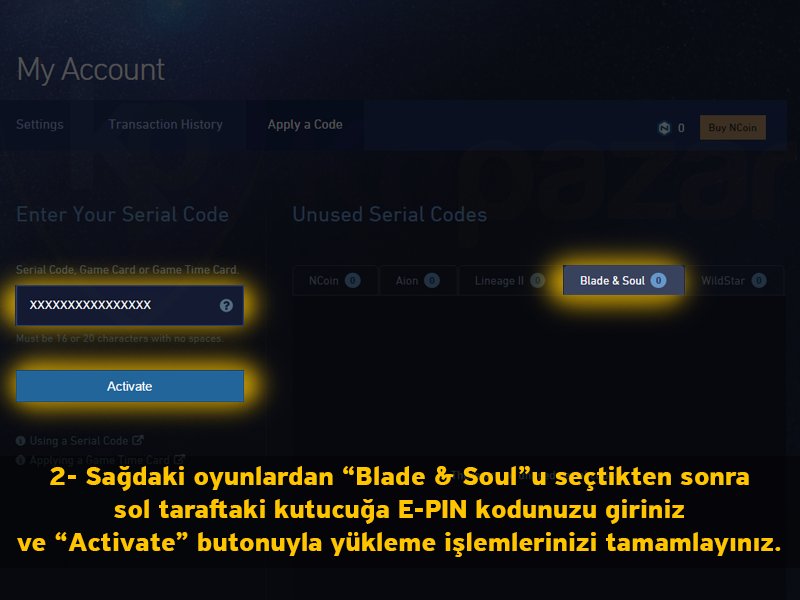800x600 pixels.
Task: Click the Activate button
Action: click(130, 386)
